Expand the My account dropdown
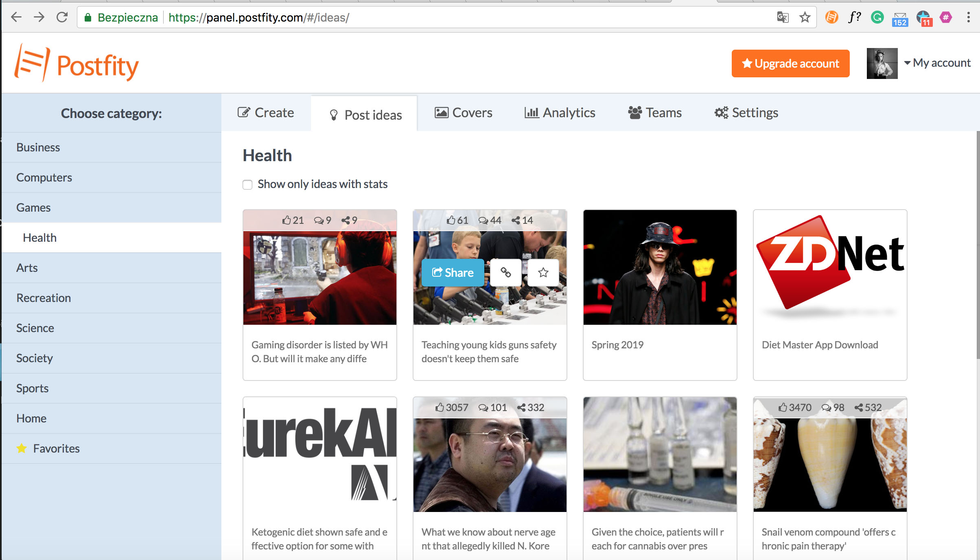Image resolution: width=980 pixels, height=560 pixels. (937, 63)
